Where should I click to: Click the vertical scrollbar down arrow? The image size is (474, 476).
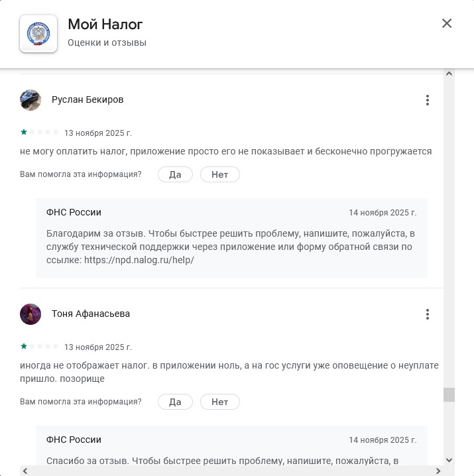point(449,459)
